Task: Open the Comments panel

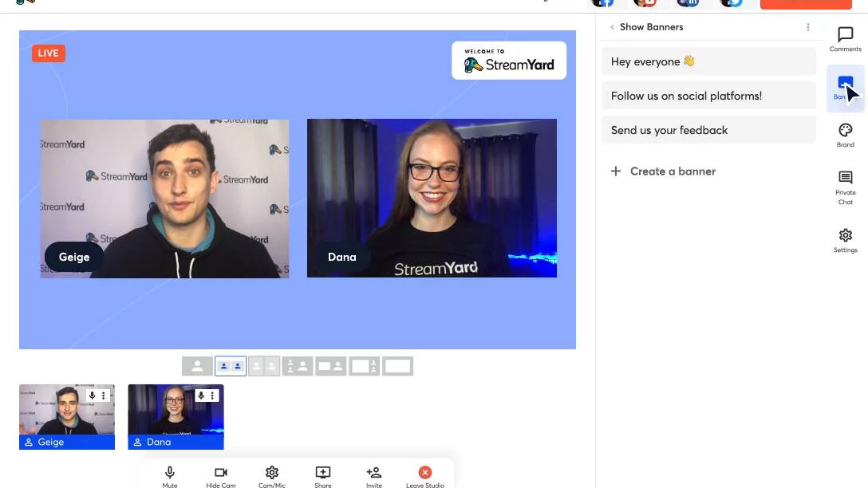Action: 845,38
